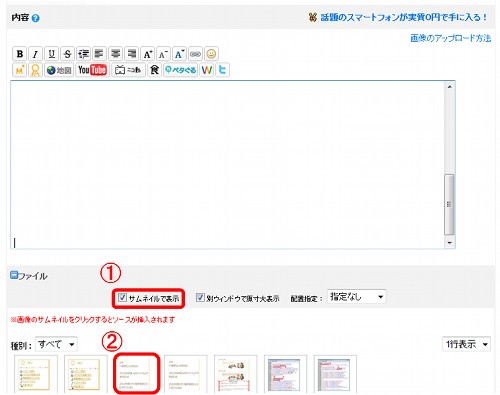Open the 1行表示 dropdown

click(466, 344)
